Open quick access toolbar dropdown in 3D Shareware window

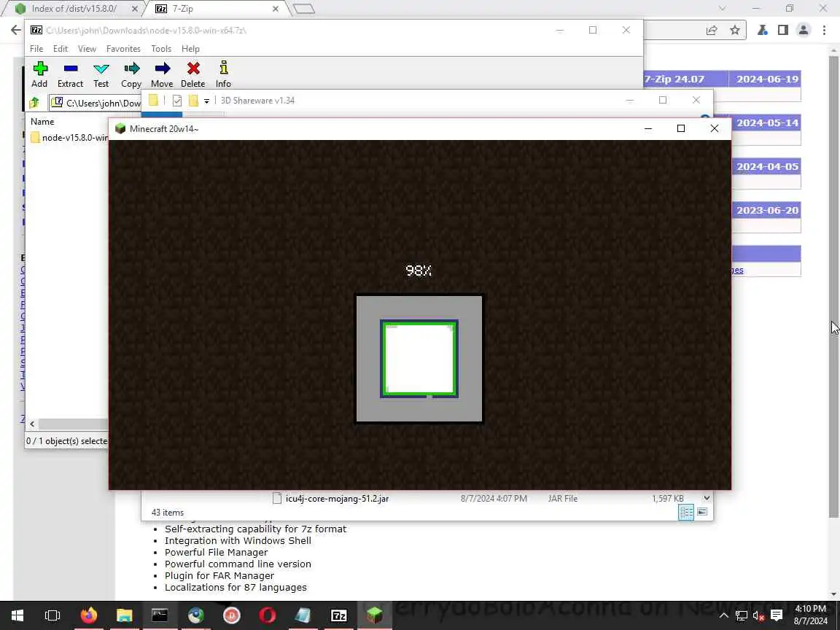point(206,101)
